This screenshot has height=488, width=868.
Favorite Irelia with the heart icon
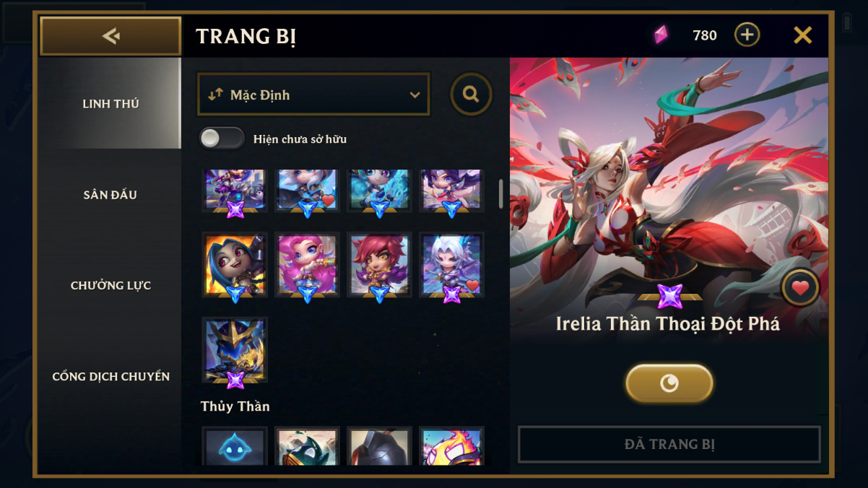tap(799, 288)
